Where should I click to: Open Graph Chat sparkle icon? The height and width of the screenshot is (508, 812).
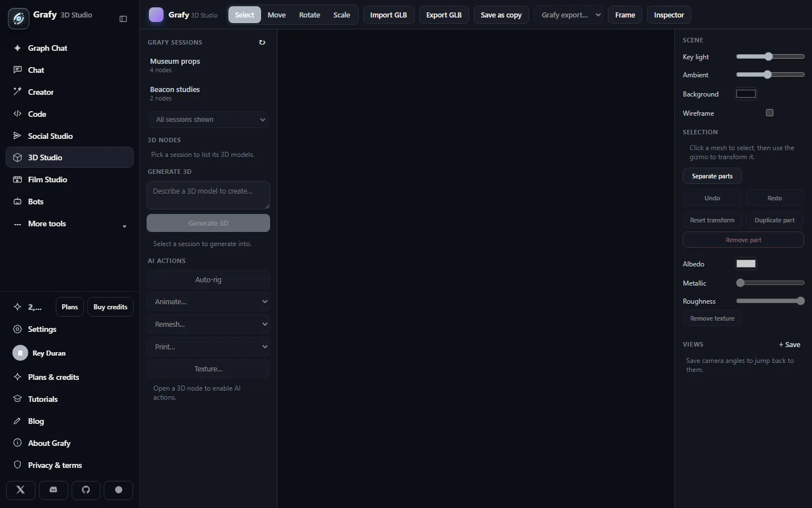[17, 48]
